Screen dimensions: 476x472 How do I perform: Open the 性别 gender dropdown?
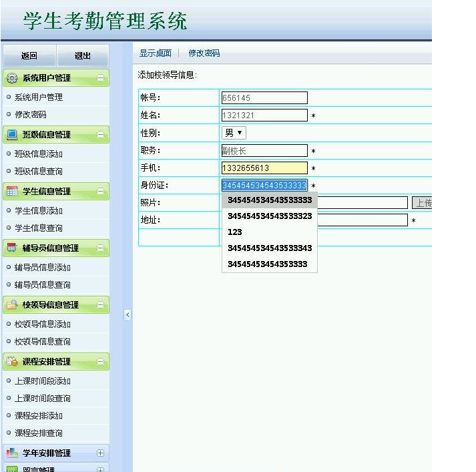(x=234, y=133)
